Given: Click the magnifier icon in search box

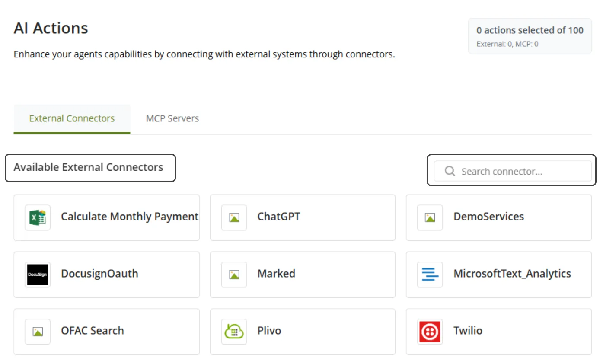Looking at the screenshot, I should (450, 171).
